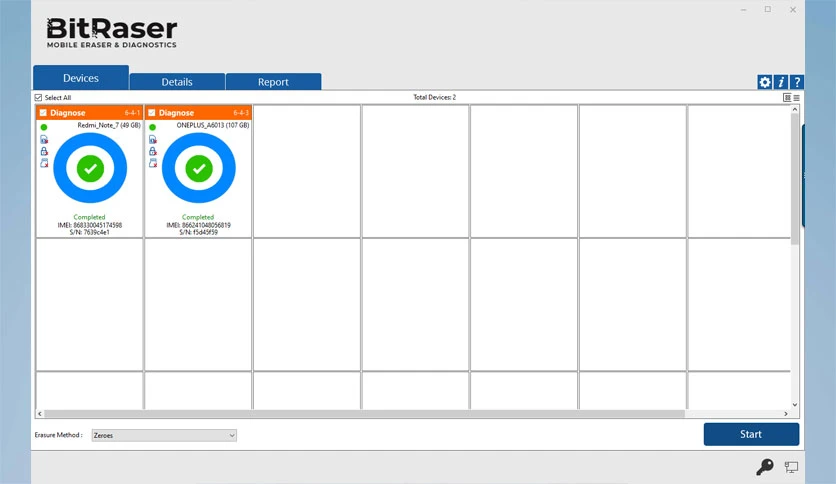Uncheck the ONEPLUS_A6013 Diagnose checkbox
The height and width of the screenshot is (484, 836).
coord(151,113)
